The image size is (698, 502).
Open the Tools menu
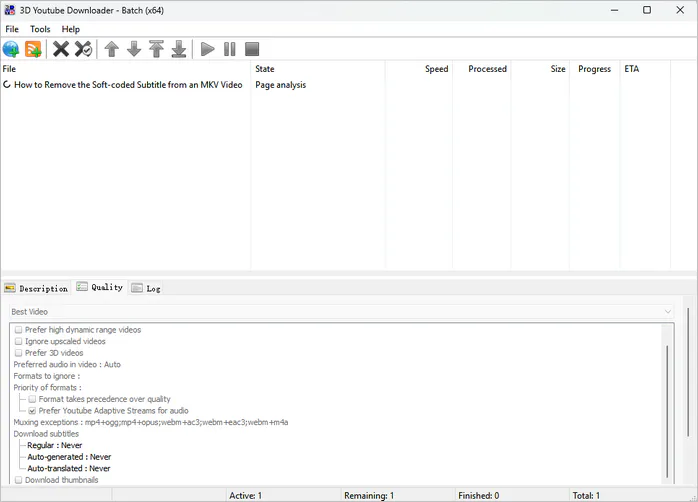(x=40, y=29)
